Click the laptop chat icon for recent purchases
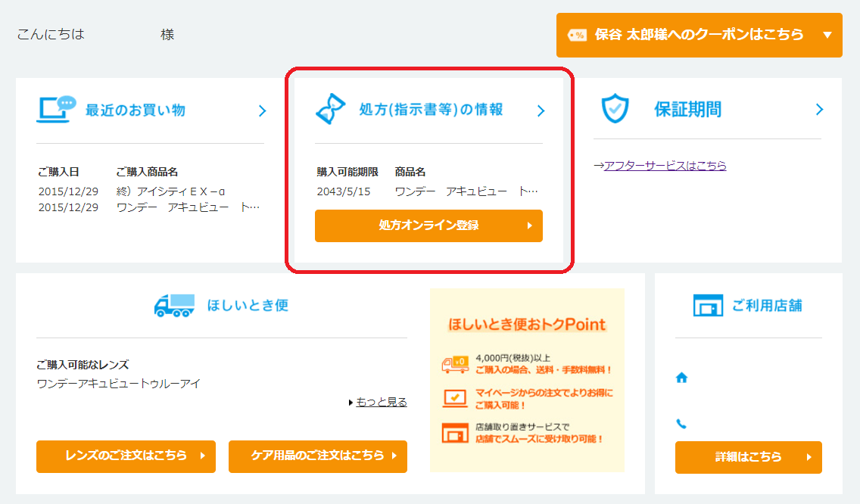The image size is (860, 504). click(56, 110)
